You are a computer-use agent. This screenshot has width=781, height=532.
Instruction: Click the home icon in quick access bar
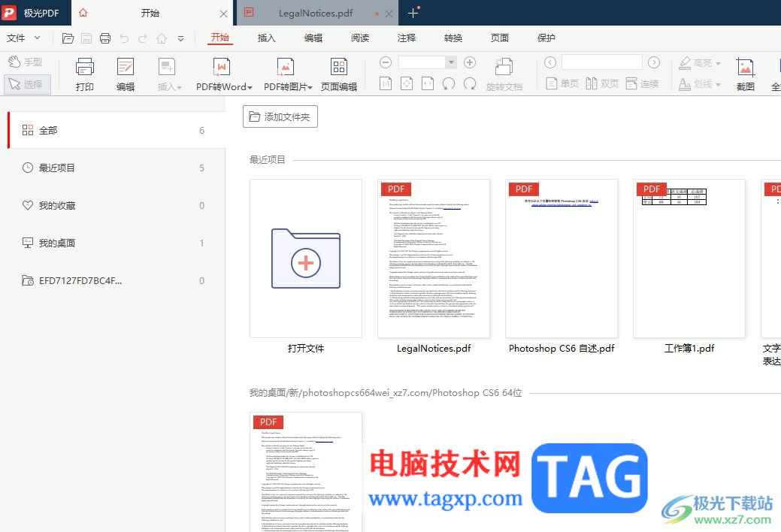(162, 38)
